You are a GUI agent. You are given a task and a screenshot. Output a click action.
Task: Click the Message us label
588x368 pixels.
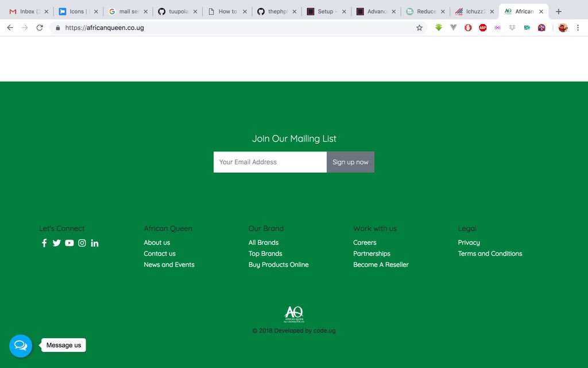click(x=64, y=345)
